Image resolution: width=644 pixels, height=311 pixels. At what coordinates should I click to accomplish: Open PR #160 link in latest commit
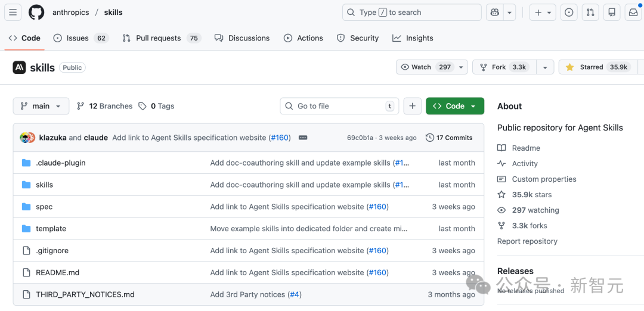tap(280, 138)
